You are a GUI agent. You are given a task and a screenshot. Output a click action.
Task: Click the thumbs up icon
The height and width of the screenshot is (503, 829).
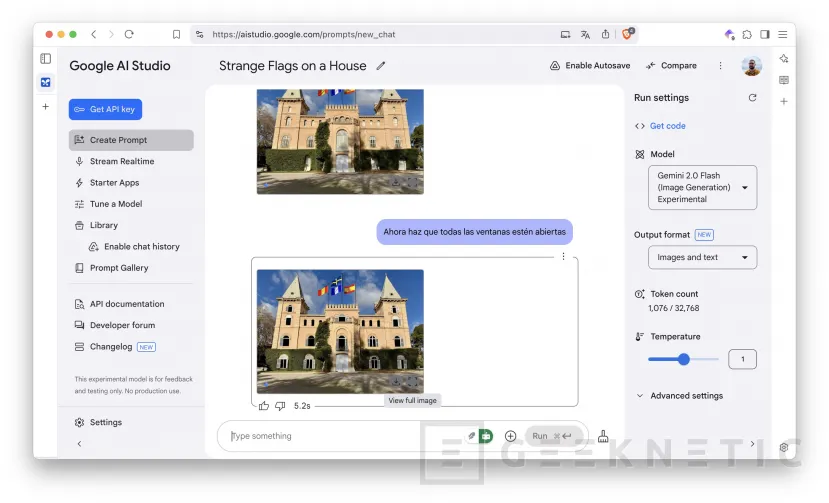[x=264, y=406]
